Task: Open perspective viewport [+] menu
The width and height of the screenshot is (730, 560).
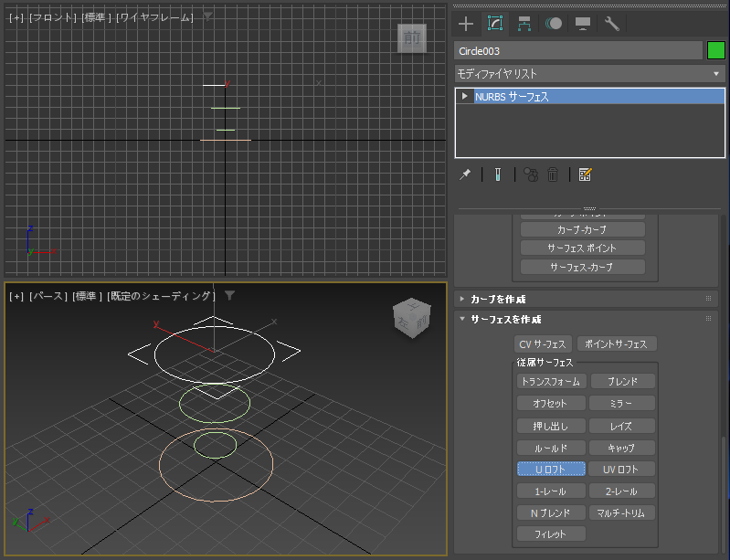Action: coord(16,296)
